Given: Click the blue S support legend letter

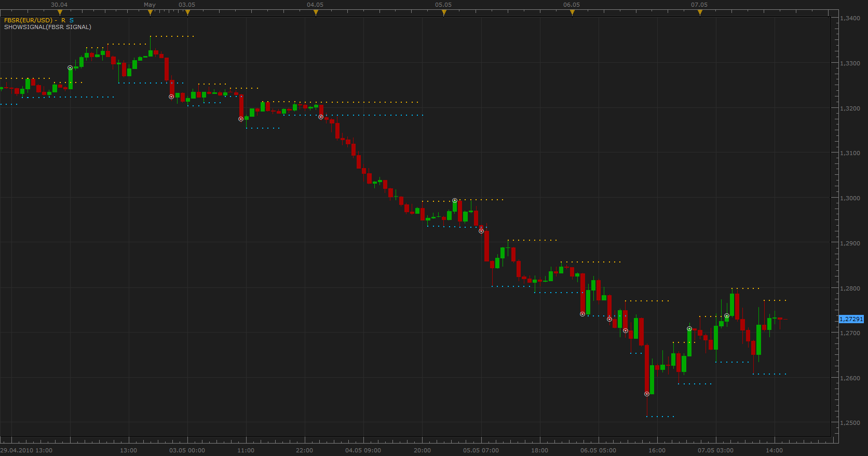Looking at the screenshot, I should click(x=72, y=20).
